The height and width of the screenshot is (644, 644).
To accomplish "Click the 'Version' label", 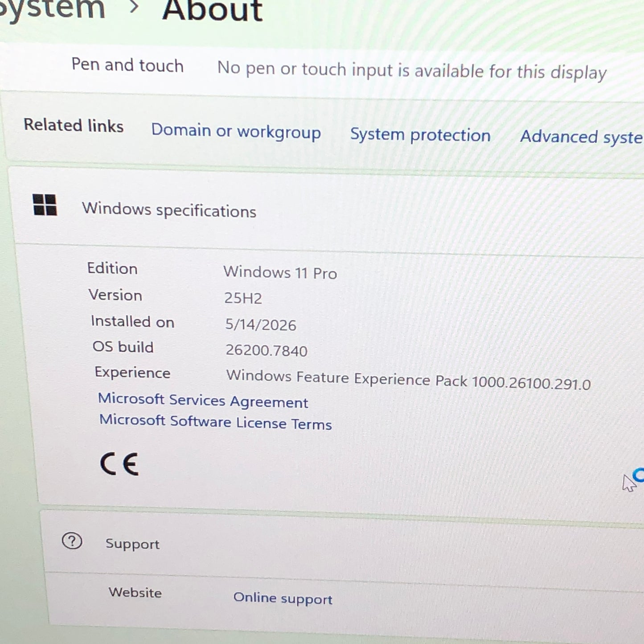I will click(x=115, y=295).
